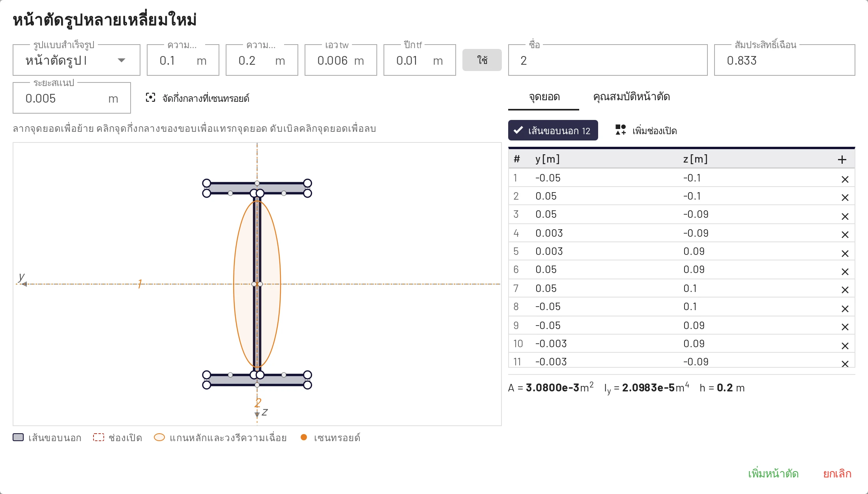Open the preset shape dropdown

pos(77,60)
